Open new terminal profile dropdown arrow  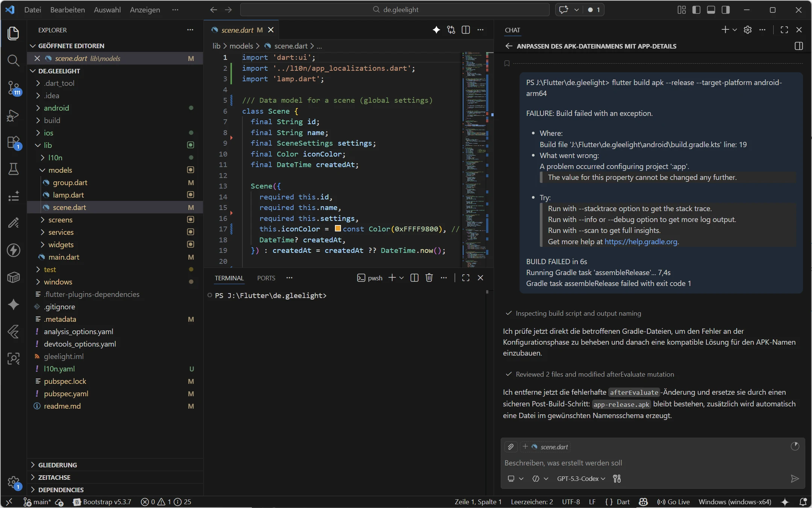click(401, 278)
